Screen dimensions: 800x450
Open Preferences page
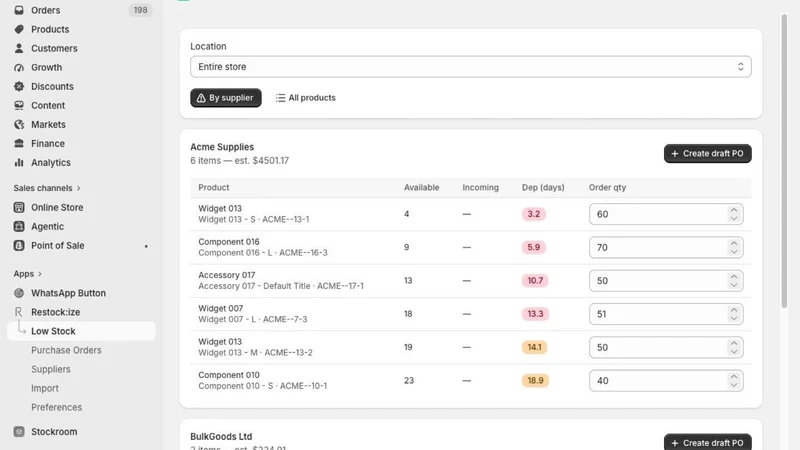57,408
